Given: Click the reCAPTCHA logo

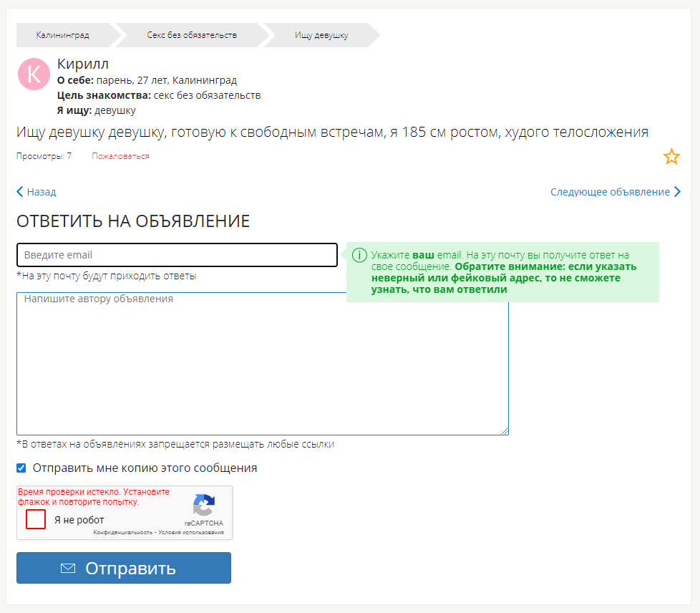Looking at the screenshot, I should click(204, 506).
